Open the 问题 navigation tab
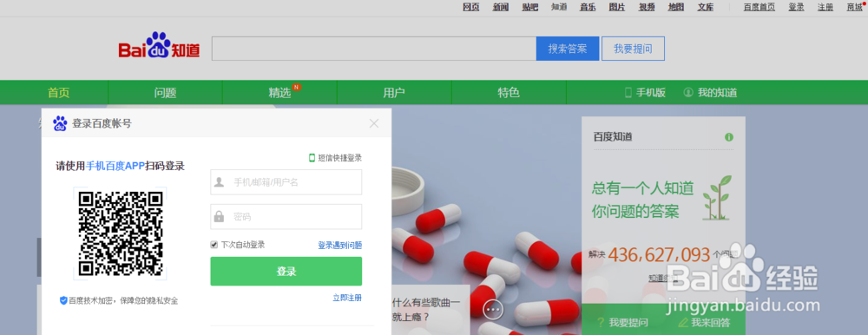Screen dimensions: 868x335 tap(165, 93)
